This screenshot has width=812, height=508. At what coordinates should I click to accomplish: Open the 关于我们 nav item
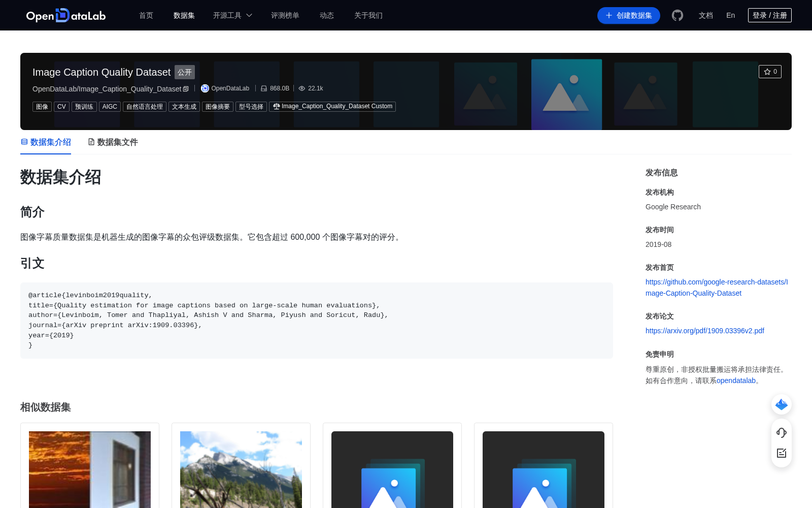point(368,15)
